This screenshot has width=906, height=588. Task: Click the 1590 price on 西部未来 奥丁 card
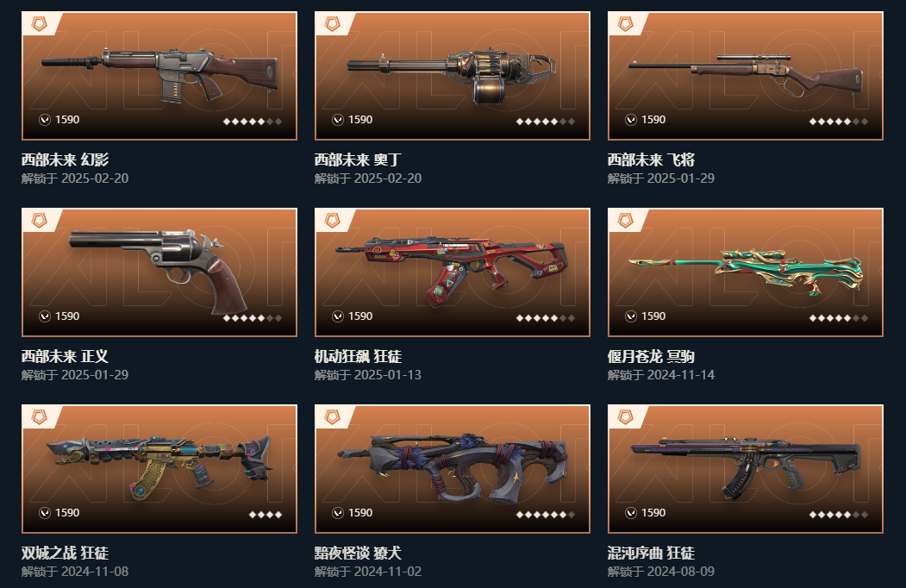click(x=360, y=120)
